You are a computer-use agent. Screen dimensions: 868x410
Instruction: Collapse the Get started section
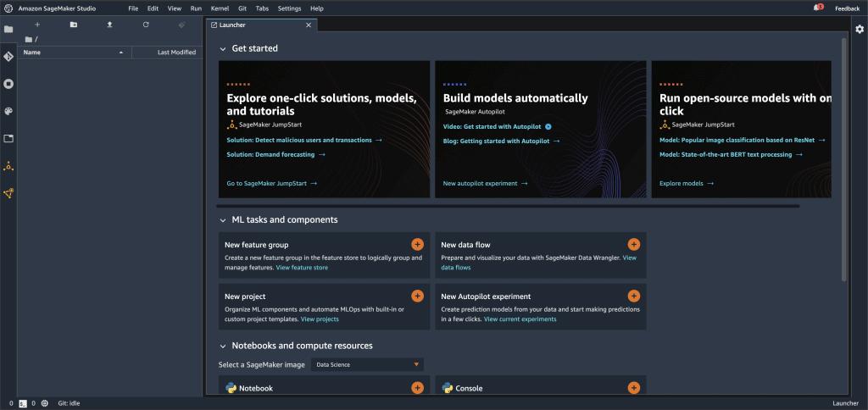pos(223,48)
